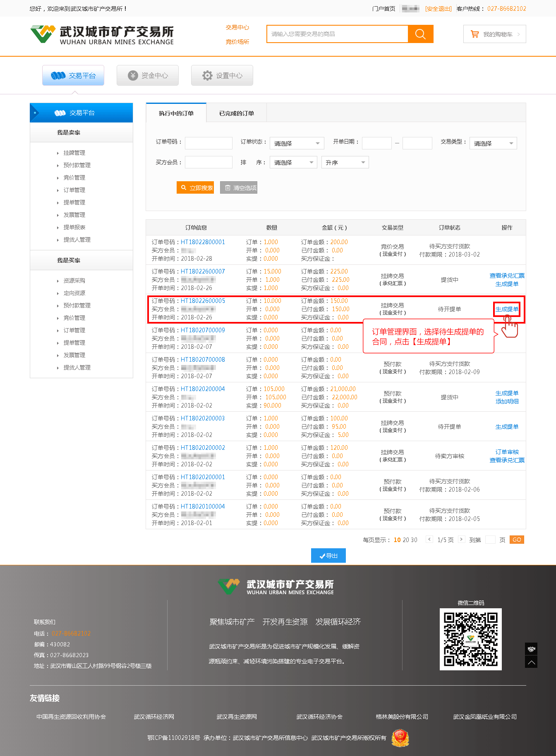Click the handshake icon above the top arrow
The image size is (556, 756).
click(531, 649)
